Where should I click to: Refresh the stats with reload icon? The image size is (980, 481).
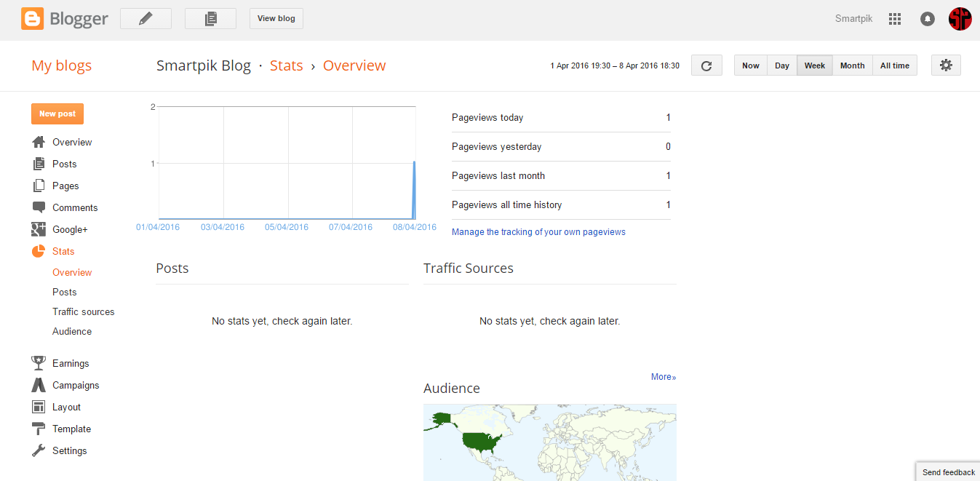tap(706, 65)
